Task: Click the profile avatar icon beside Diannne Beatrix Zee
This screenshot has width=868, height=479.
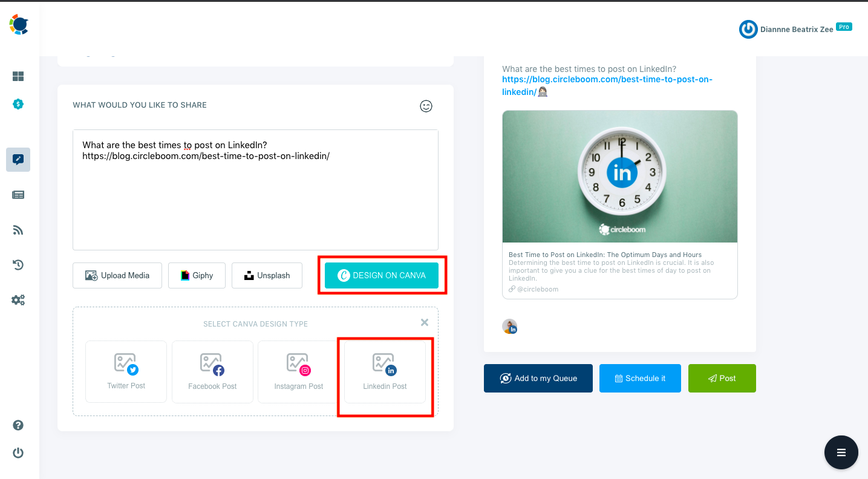Action: 748,29
